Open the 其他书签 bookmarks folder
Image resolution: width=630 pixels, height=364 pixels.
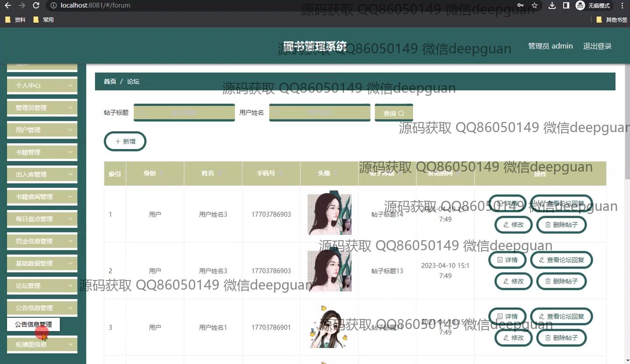(612, 20)
